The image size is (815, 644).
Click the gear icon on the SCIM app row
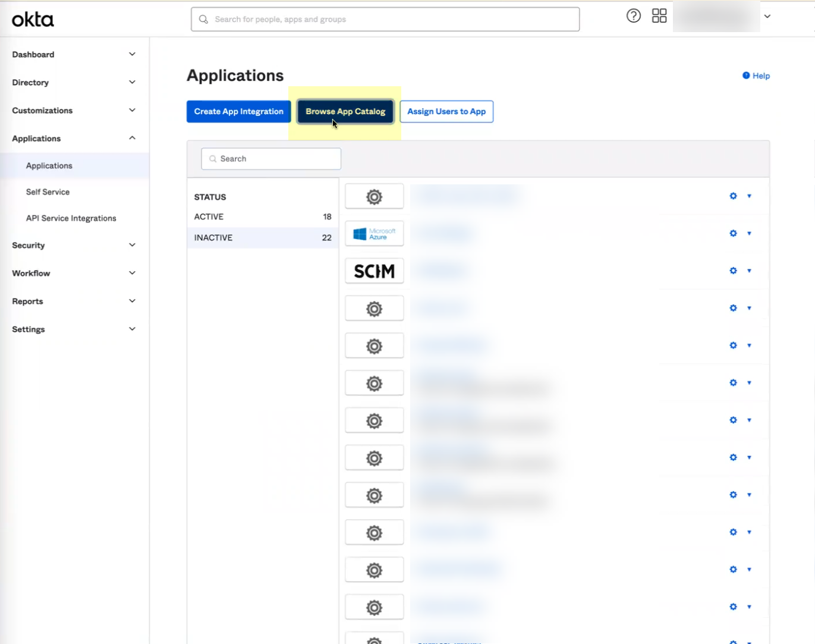[x=733, y=271]
